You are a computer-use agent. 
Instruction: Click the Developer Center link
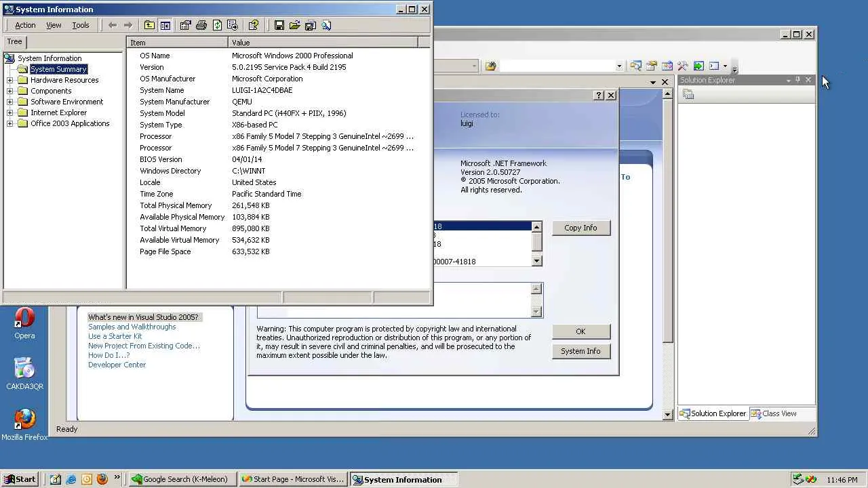point(117,365)
